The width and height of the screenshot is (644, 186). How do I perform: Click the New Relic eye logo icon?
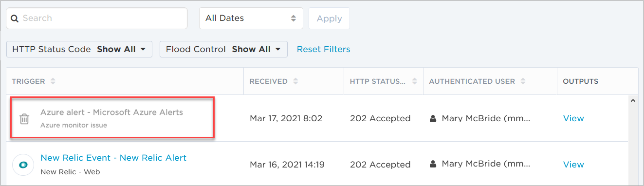click(23, 165)
